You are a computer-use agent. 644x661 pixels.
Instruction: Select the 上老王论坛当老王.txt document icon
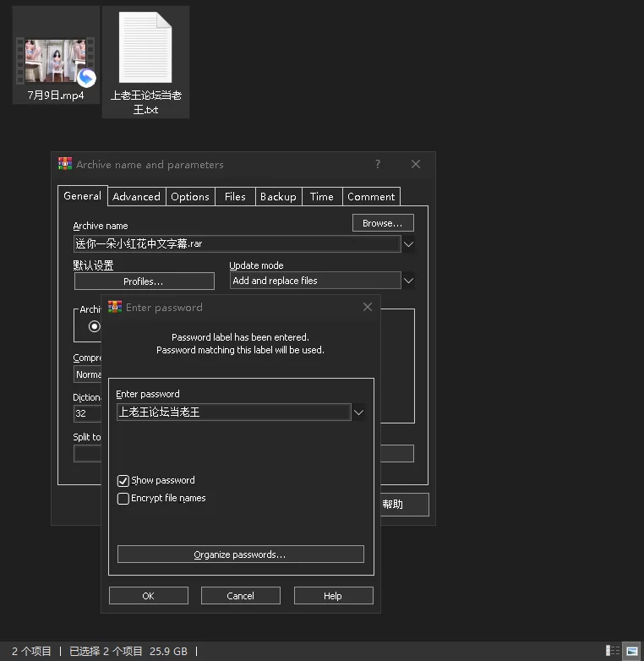click(x=145, y=47)
